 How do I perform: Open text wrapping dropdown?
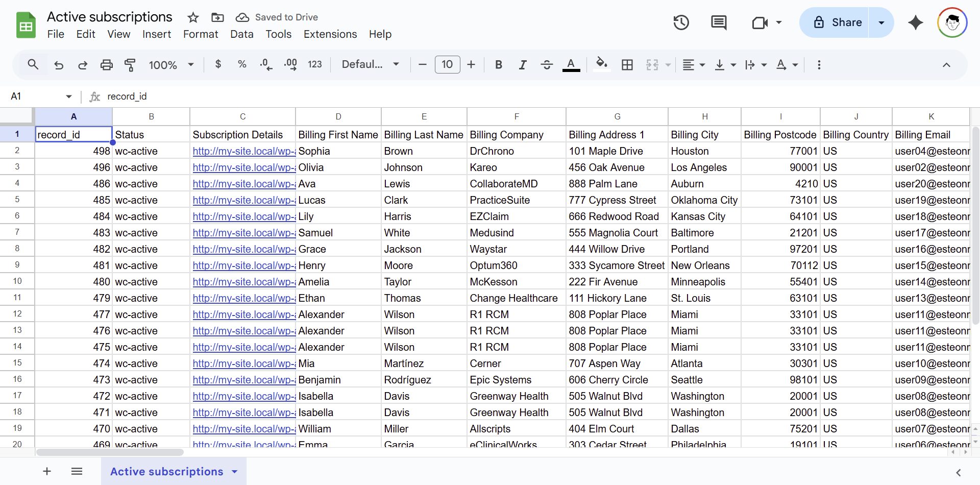(755, 65)
